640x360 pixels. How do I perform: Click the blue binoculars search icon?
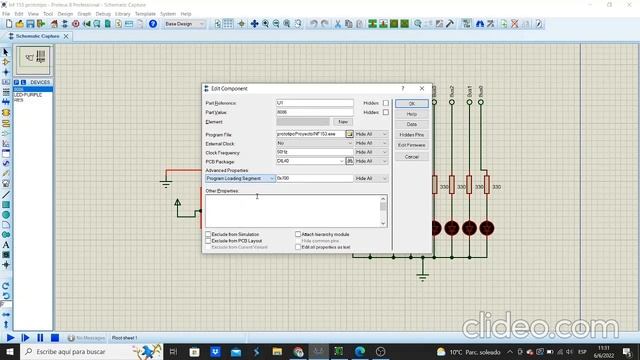coord(480,24)
